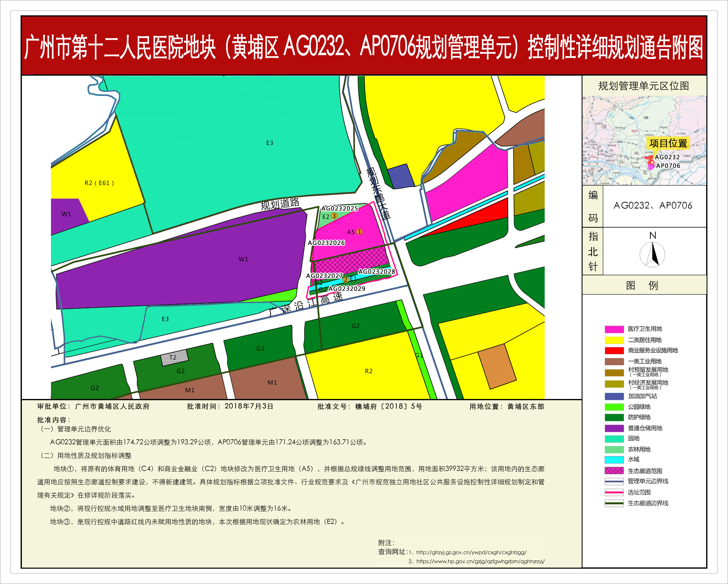Click the north arrow compass symbol

click(652, 254)
